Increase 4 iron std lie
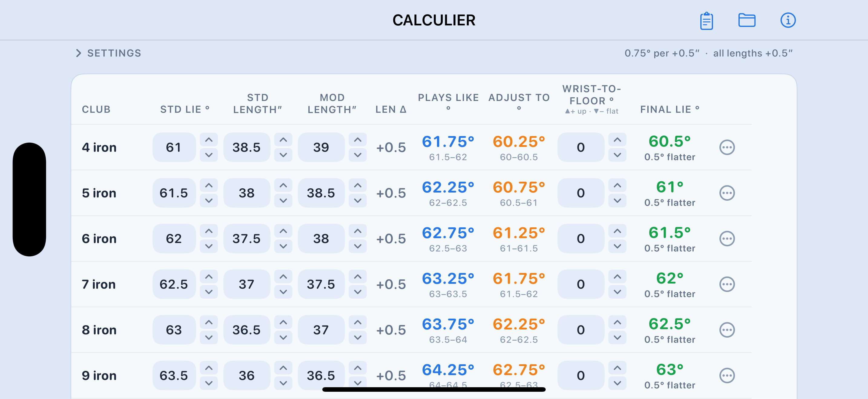Image resolution: width=868 pixels, height=399 pixels. [209, 140]
